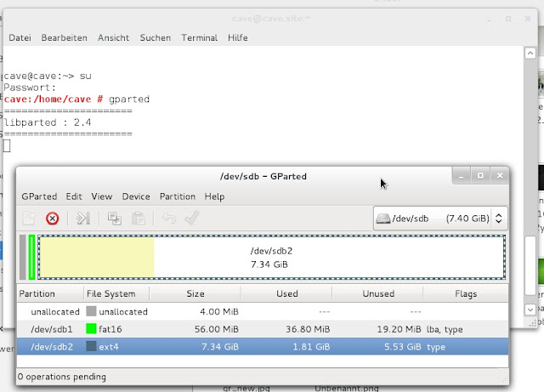The width and height of the screenshot is (544, 392).
Task: Click the Apply all operations checkmark
Action: [192, 219]
